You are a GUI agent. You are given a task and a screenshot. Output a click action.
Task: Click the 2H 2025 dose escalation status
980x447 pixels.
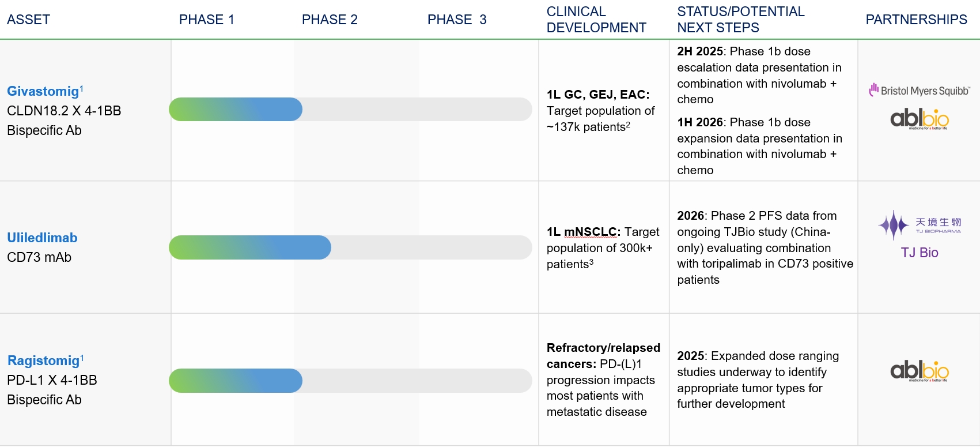click(759, 75)
